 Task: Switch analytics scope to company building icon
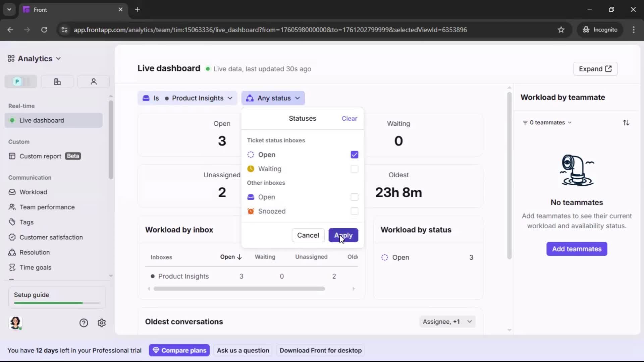(57, 81)
